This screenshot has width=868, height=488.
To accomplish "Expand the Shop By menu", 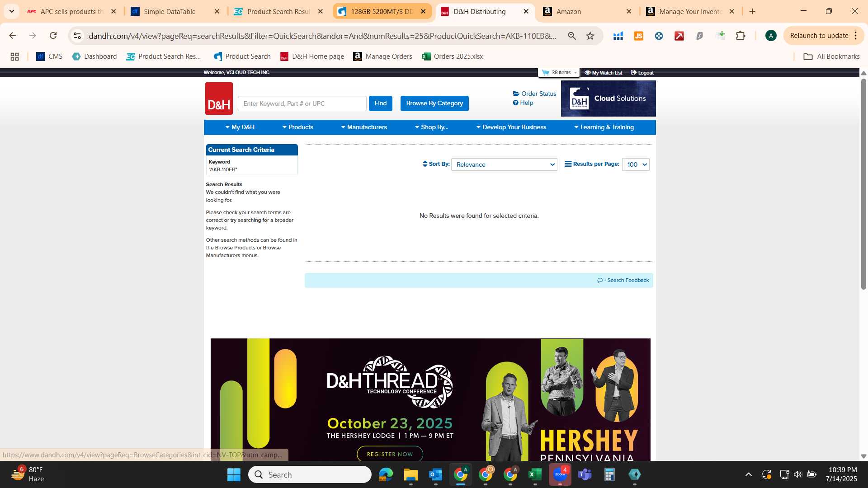I will 432,127.
